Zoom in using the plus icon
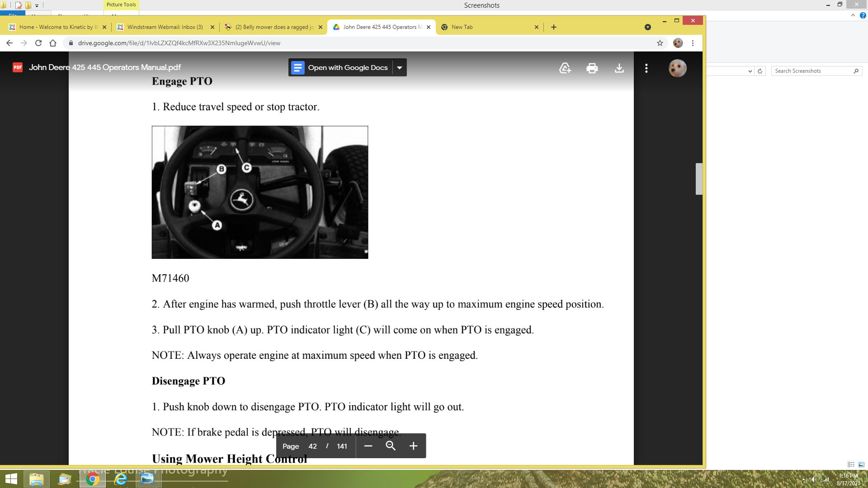The height and width of the screenshot is (488, 868). 413,446
